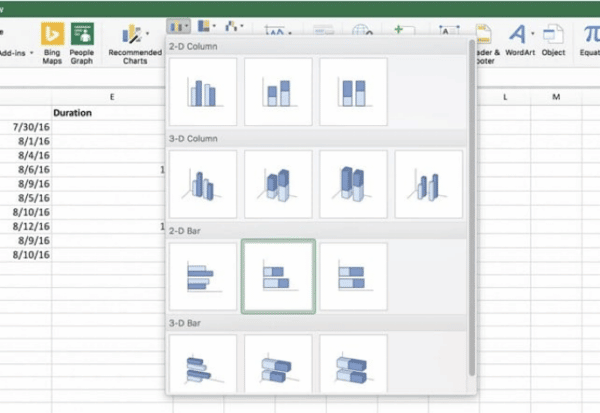Pick the 100% Stacked Column chart
The height and width of the screenshot is (413, 600).
point(353,92)
